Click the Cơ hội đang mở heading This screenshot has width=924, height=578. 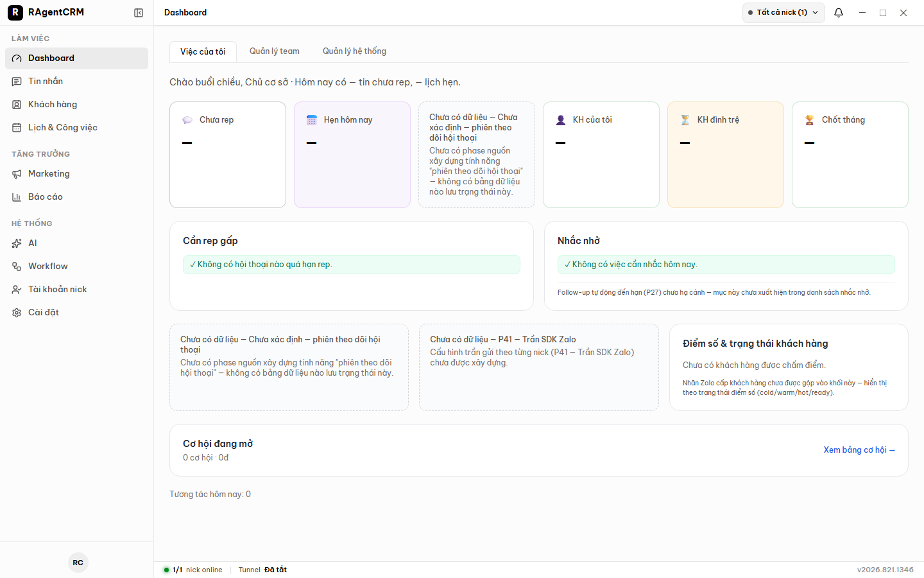218,444
